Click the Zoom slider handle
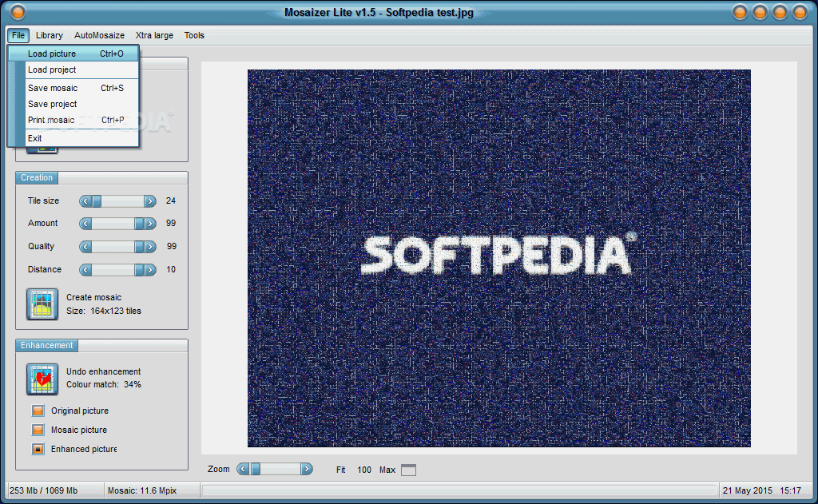The width and height of the screenshot is (818, 504). click(255, 469)
